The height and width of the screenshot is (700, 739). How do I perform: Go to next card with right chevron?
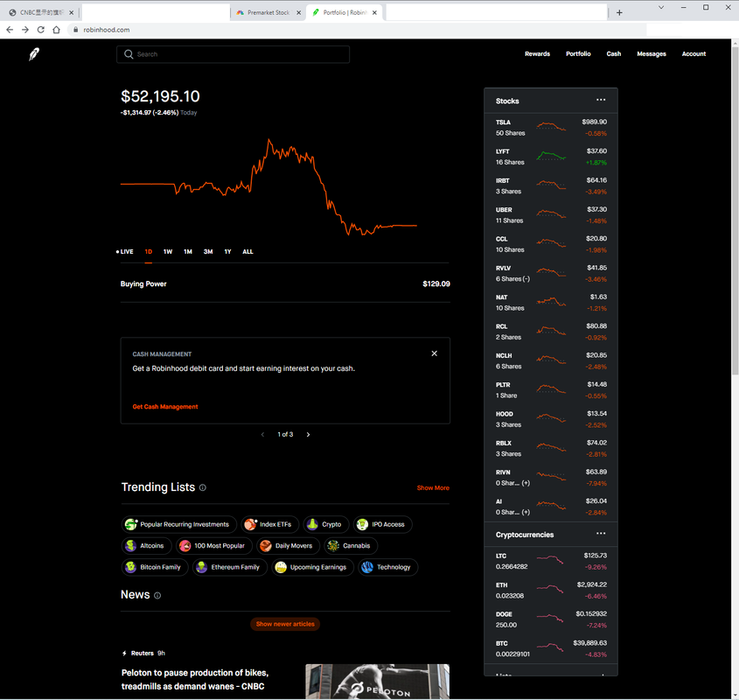pyautogui.click(x=308, y=434)
